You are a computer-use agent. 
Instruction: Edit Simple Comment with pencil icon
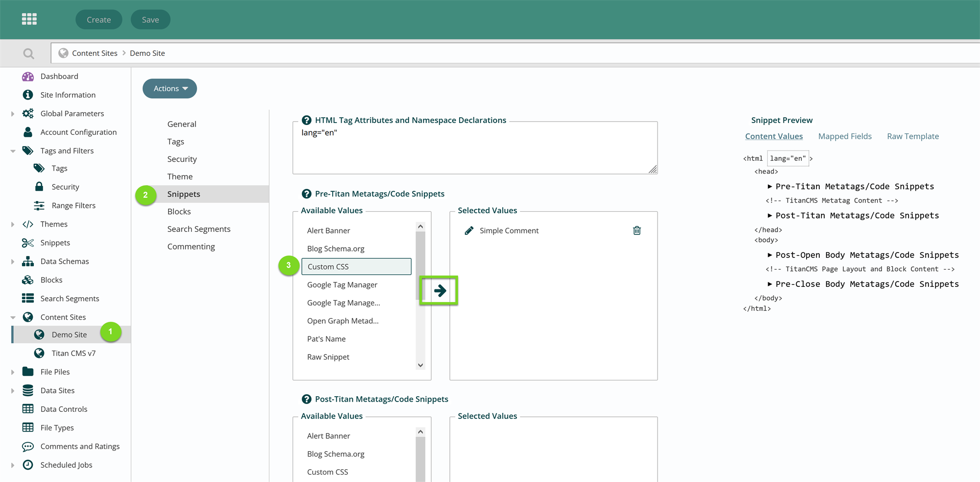coord(469,230)
